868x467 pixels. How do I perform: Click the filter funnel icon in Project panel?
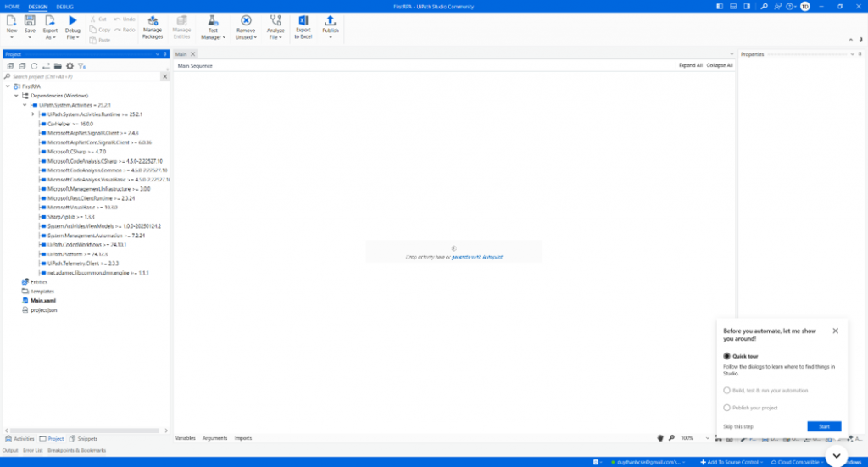point(81,66)
